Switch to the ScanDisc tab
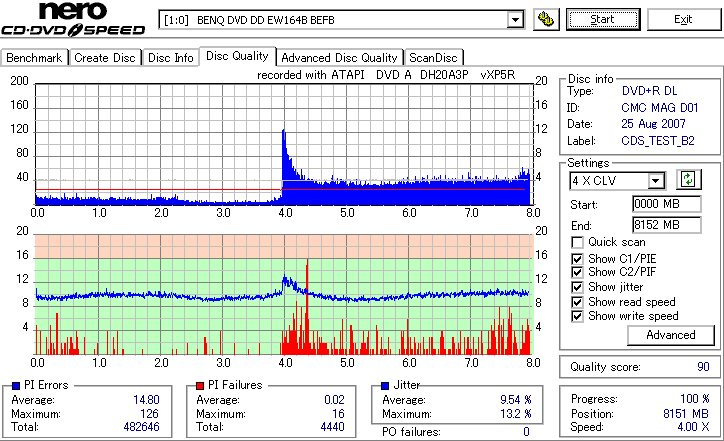Image resolution: width=724 pixels, height=441 pixels. click(433, 58)
